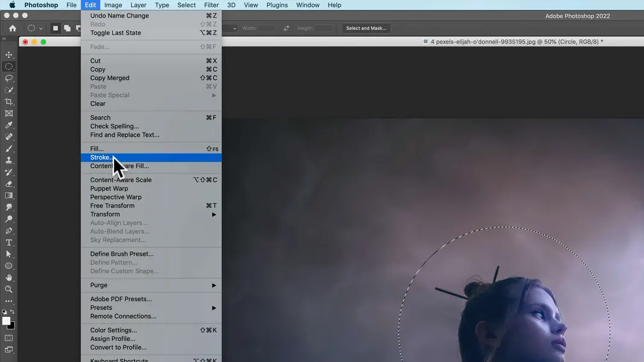Viewport: 644px width, 362px height.
Task: Select the Horizontal Type tool
Action: 8,243
